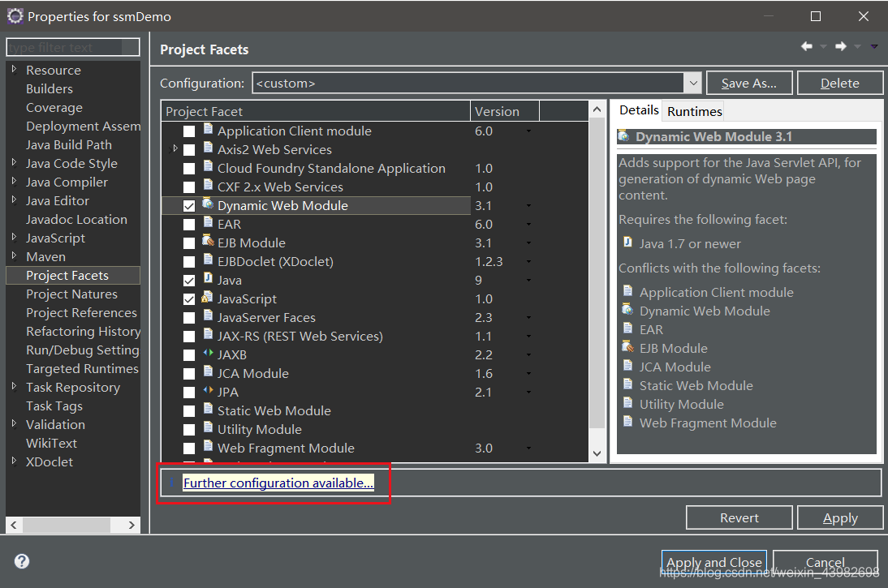Click EJB Module conflict icon in Details
The image size is (888, 588).
pos(627,346)
